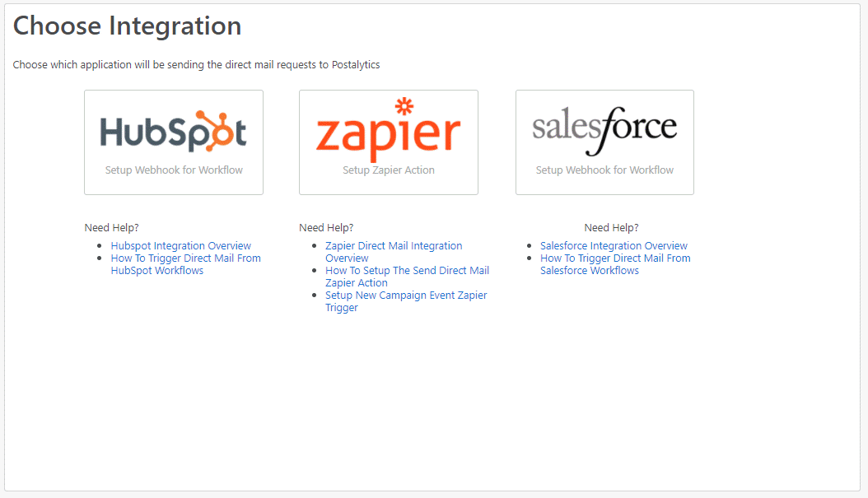Open Salesforce Integration Overview link
Screen dimensions: 868x498
(x=614, y=245)
